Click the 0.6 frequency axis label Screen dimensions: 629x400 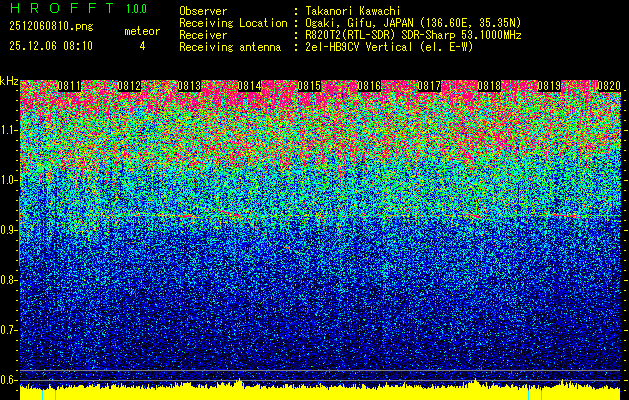tap(9, 379)
